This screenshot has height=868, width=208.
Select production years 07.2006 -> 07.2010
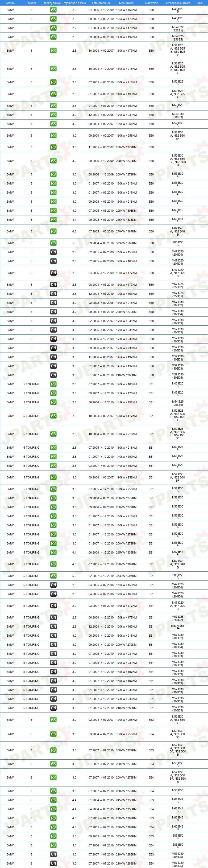(x=101, y=845)
